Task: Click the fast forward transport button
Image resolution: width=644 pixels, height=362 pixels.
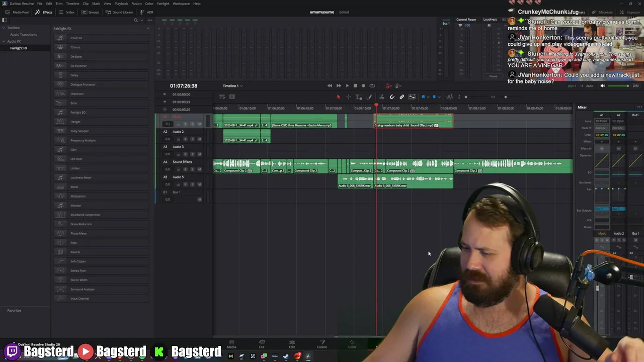Action: pos(338,85)
